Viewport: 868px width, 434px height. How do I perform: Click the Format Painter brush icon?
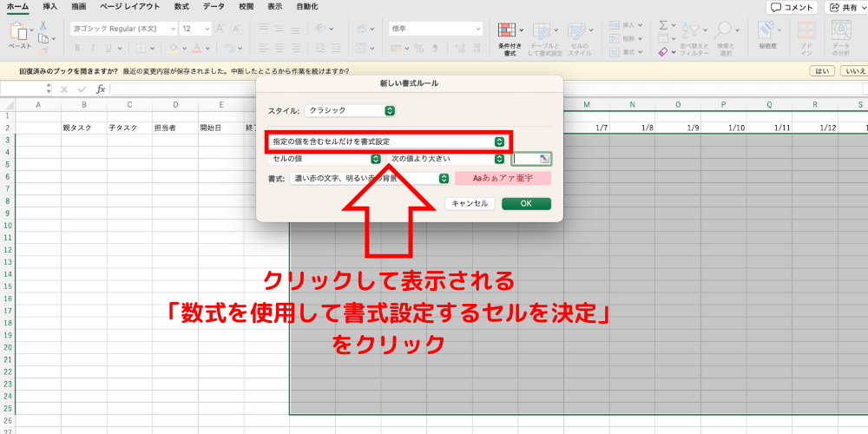coord(43,50)
